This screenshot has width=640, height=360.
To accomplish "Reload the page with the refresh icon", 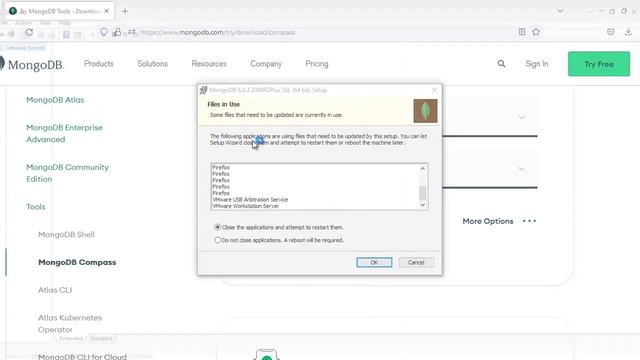I will click(29, 32).
